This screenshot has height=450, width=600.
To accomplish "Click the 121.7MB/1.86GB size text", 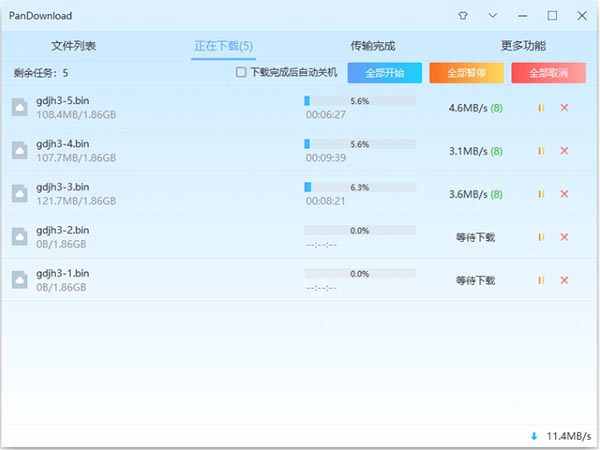I will (76, 201).
